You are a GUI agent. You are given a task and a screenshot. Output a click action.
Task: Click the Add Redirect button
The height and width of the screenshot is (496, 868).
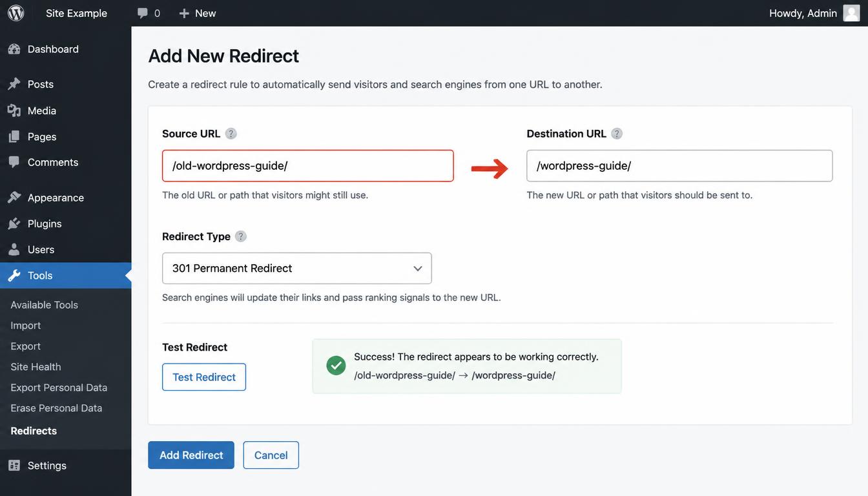191,455
